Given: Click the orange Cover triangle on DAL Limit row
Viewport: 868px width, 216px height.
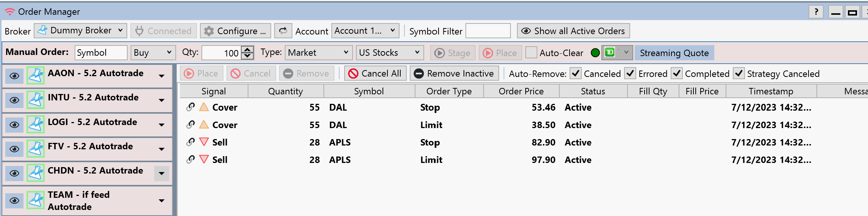Looking at the screenshot, I should 204,125.
